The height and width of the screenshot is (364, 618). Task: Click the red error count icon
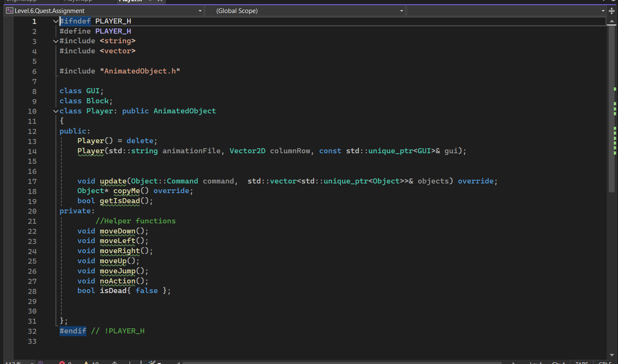tap(62, 363)
